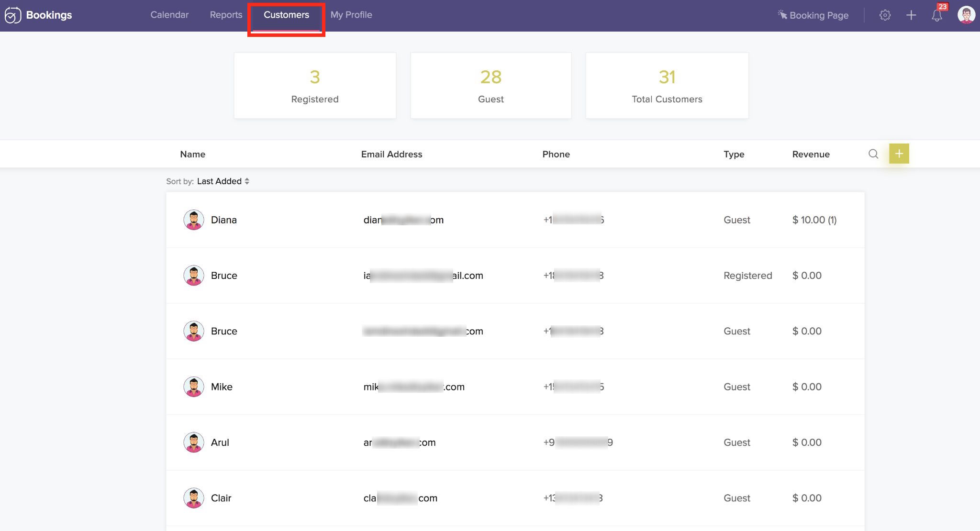
Task: Open the Booking Page link
Action: tap(813, 15)
